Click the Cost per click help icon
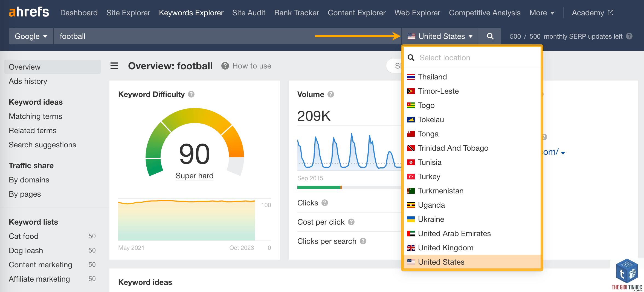 (x=351, y=222)
